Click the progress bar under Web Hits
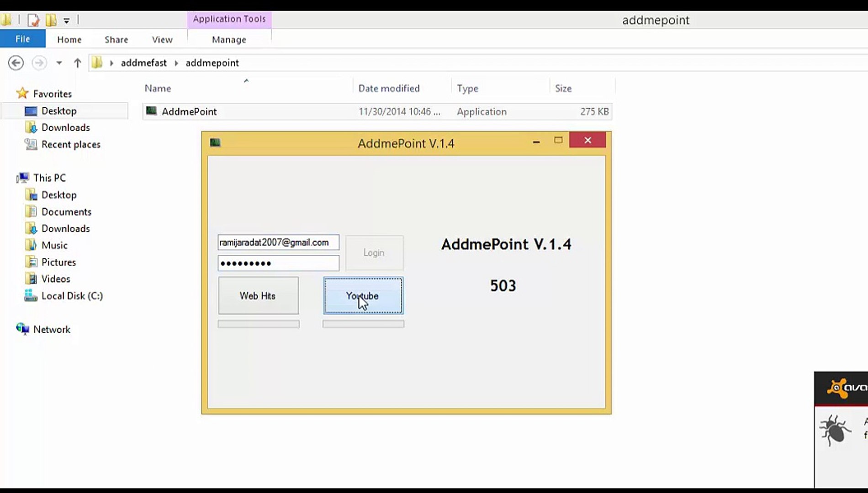Viewport: 868px width, 493px height. 259,324
